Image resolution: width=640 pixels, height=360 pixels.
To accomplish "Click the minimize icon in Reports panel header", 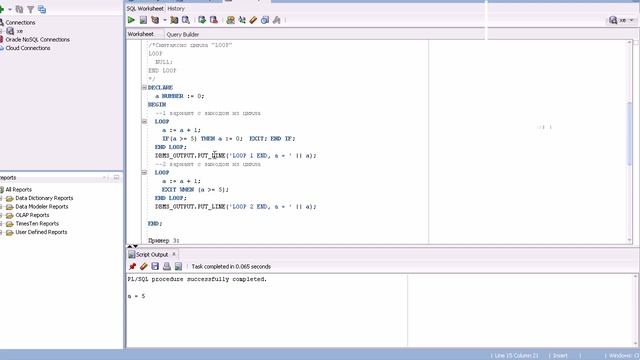I will 116,178.
